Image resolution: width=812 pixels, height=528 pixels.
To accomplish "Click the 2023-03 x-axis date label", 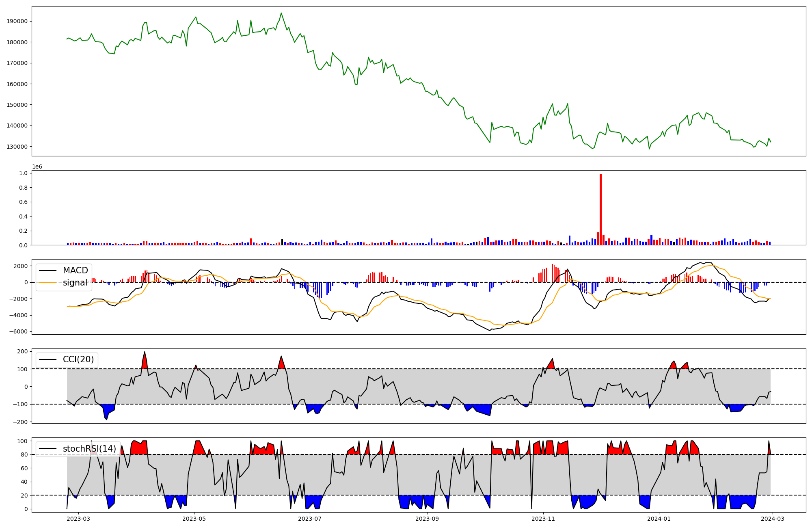I will point(78,519).
